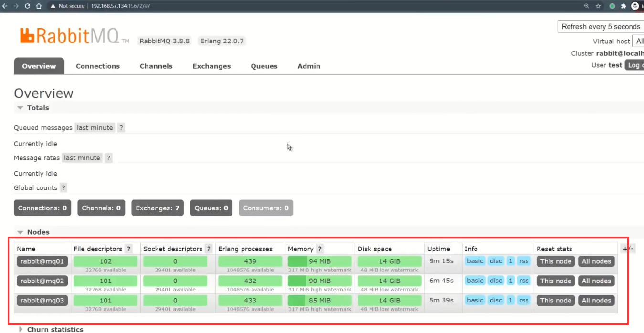
Task: Reset stats for This node on rabbit@mq01
Action: 556,261
